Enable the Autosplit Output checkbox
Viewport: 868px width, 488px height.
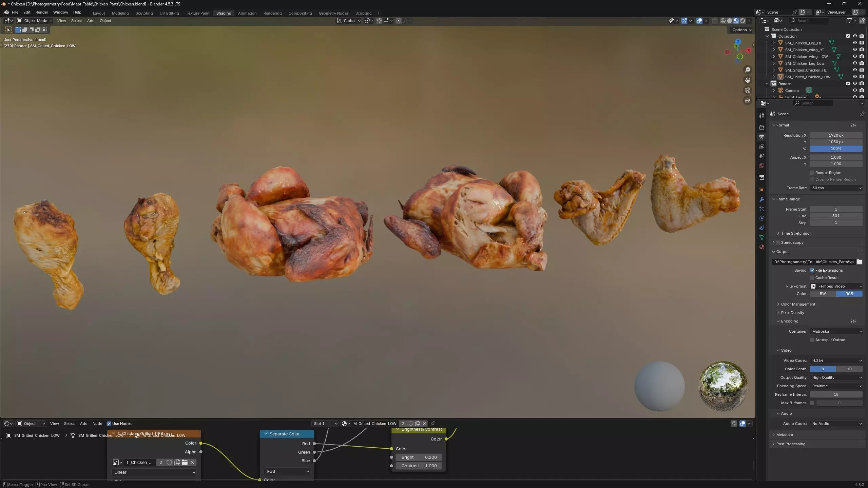pos(812,340)
